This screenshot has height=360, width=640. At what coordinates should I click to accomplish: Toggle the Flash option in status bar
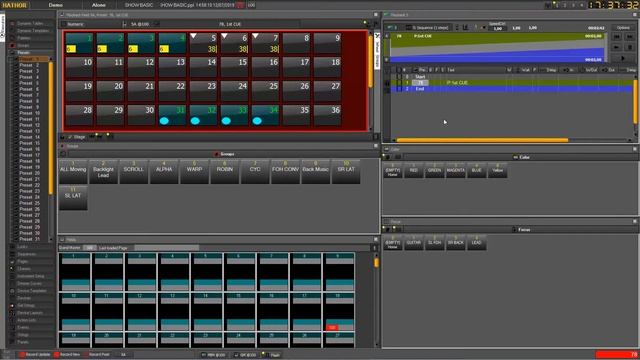(272, 355)
